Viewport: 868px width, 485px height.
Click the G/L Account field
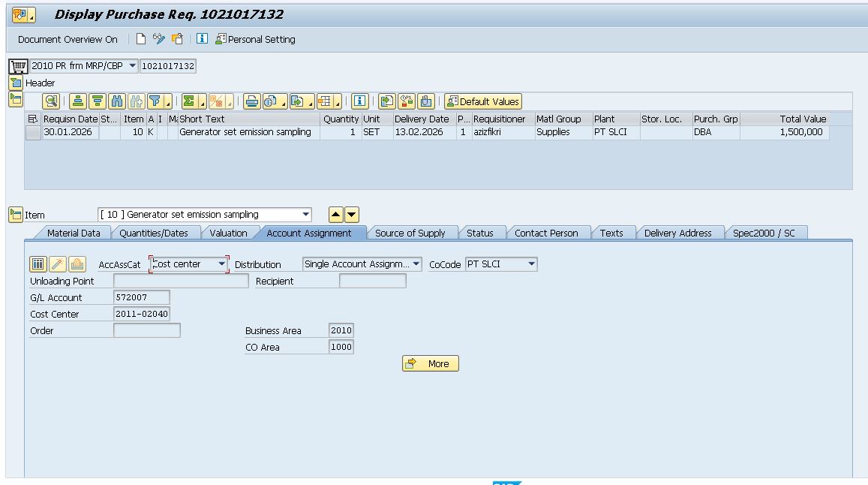(x=141, y=297)
